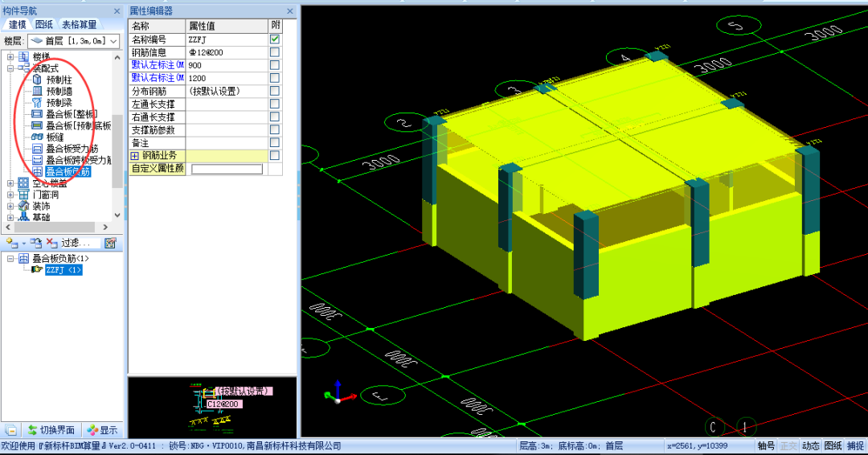Click the edit list icon beside filter

coord(110,243)
